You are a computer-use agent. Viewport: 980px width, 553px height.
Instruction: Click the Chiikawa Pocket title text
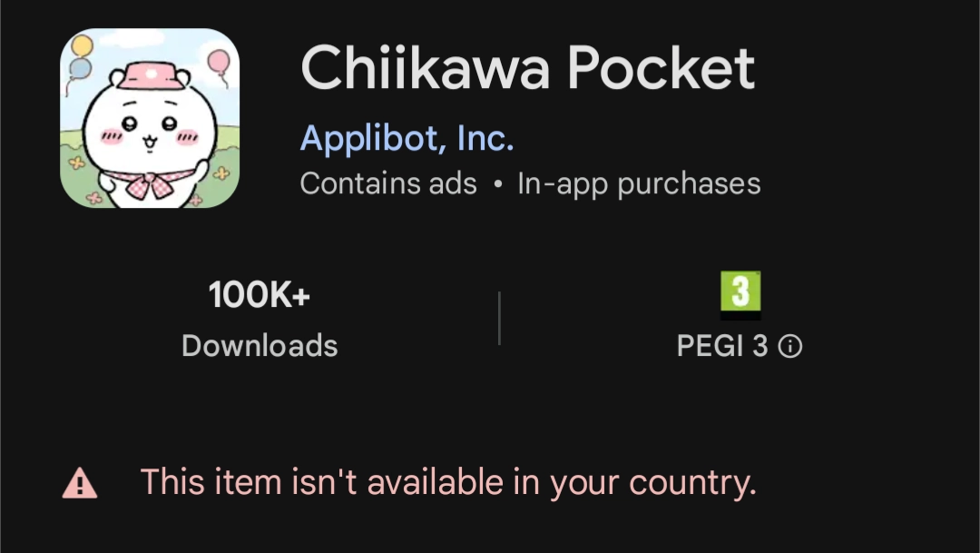click(528, 67)
